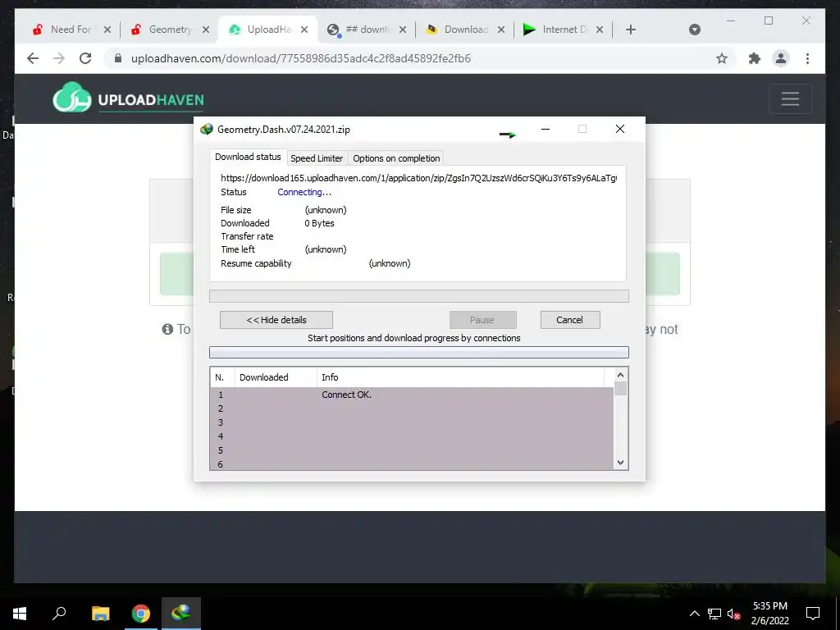
Task: Open the taskbar clock and date
Action: (769, 614)
